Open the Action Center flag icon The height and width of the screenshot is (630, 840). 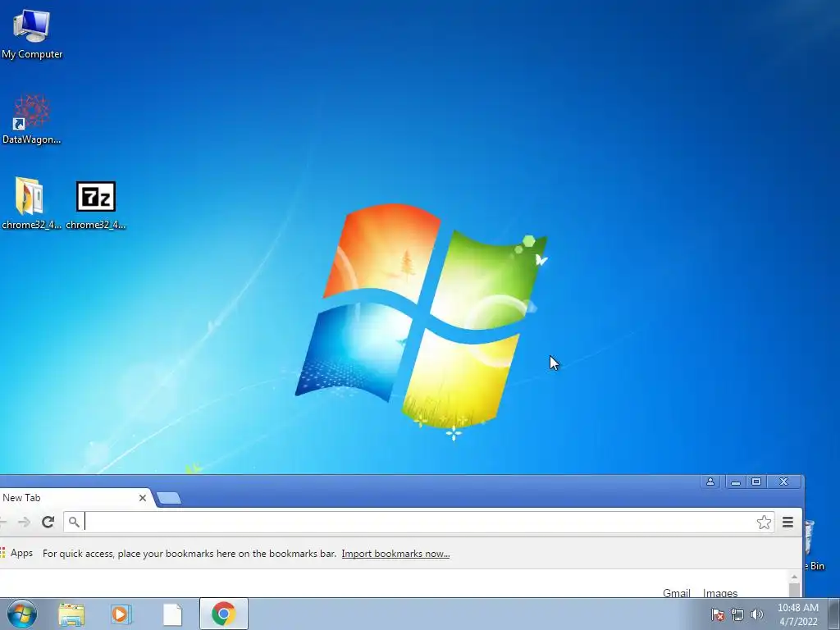(717, 614)
